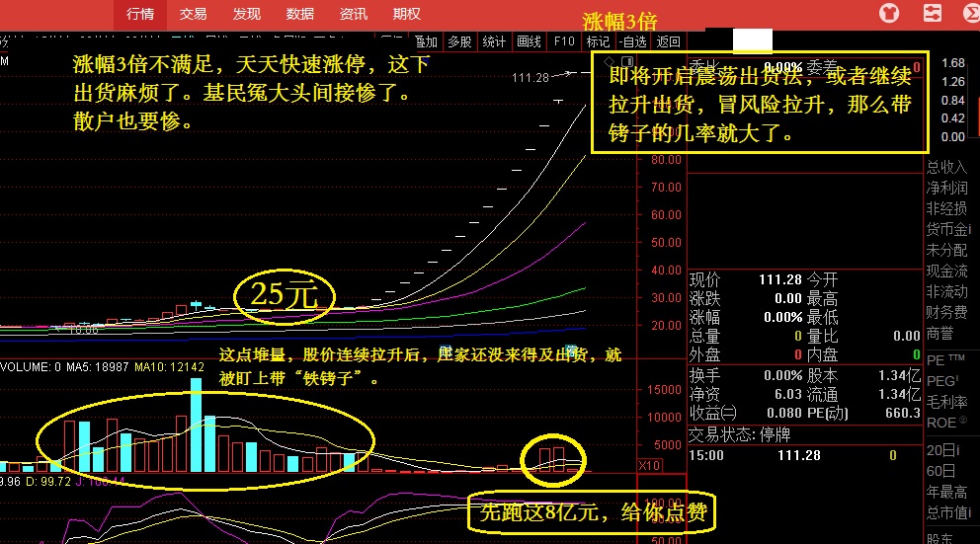Open the 发现 (Discover) tab
This screenshot has height=544, width=980.
246,14
